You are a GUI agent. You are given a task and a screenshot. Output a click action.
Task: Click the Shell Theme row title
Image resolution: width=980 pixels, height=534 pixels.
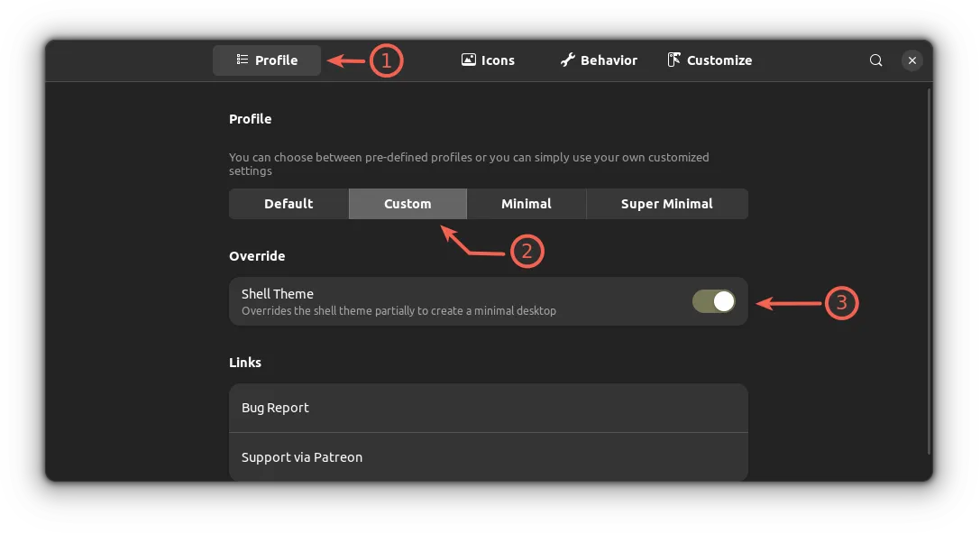tap(278, 294)
